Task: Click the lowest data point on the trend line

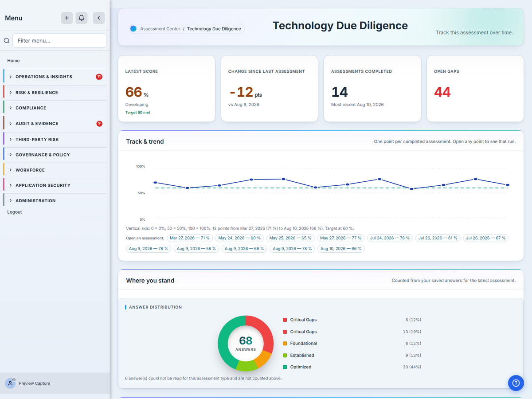Action: coord(411,189)
